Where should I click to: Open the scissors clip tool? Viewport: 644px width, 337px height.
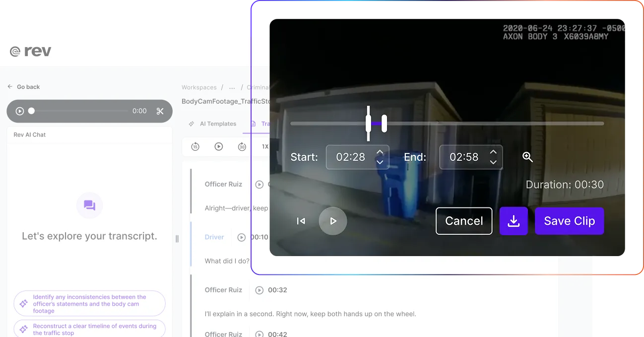click(x=160, y=111)
